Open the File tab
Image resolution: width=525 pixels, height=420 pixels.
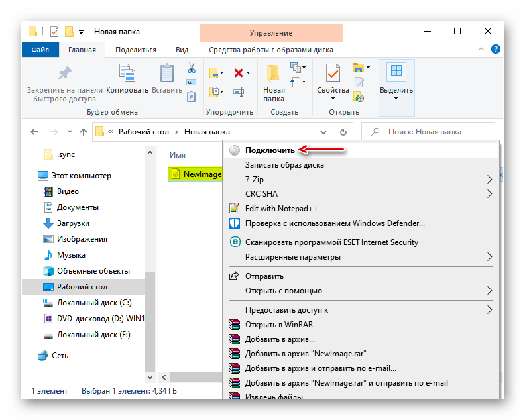coord(40,50)
